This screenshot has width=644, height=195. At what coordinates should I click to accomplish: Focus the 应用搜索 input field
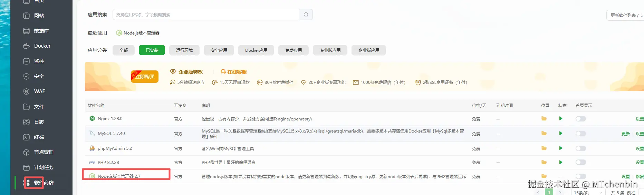pyautogui.click(x=206, y=14)
